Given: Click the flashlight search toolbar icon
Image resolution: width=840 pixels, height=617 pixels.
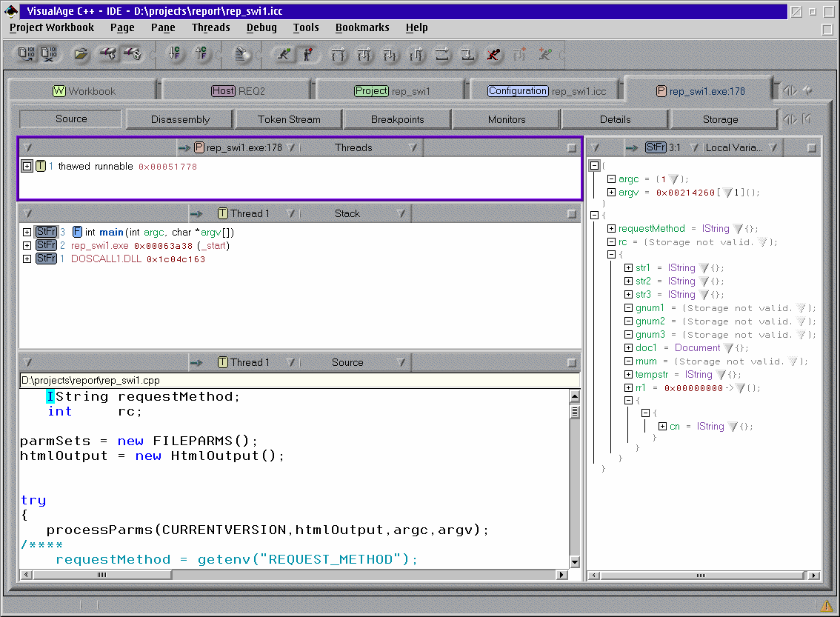Looking at the screenshot, I should [x=242, y=53].
